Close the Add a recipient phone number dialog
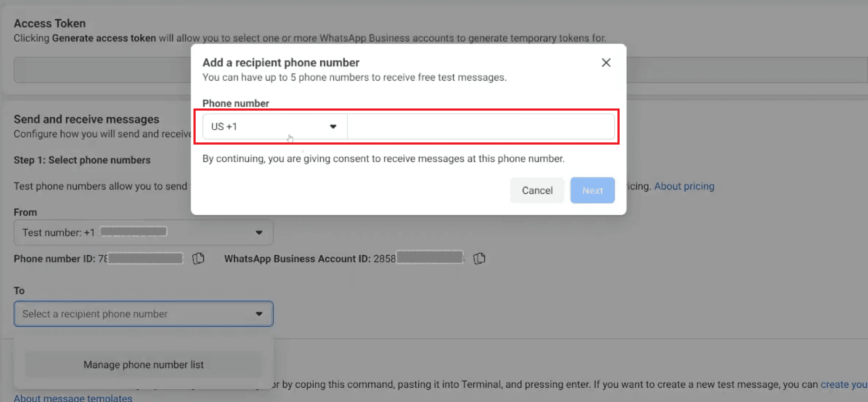The image size is (868, 402). pos(606,63)
